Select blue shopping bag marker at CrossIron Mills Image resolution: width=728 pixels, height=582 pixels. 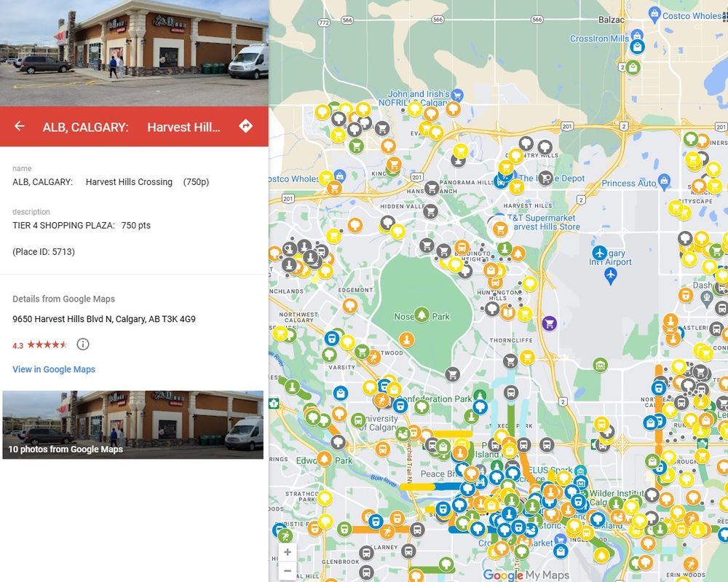click(x=638, y=47)
